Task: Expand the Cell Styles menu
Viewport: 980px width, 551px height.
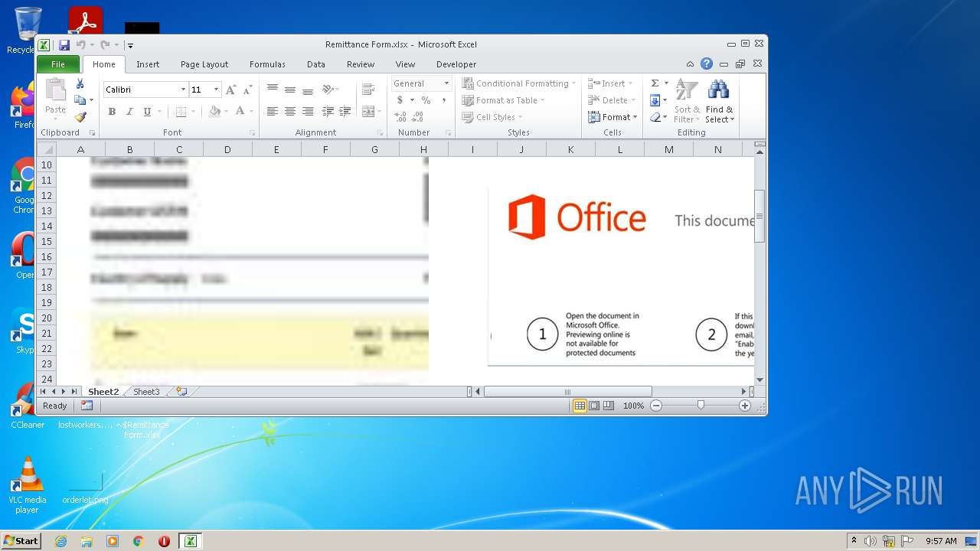Action: tap(492, 117)
